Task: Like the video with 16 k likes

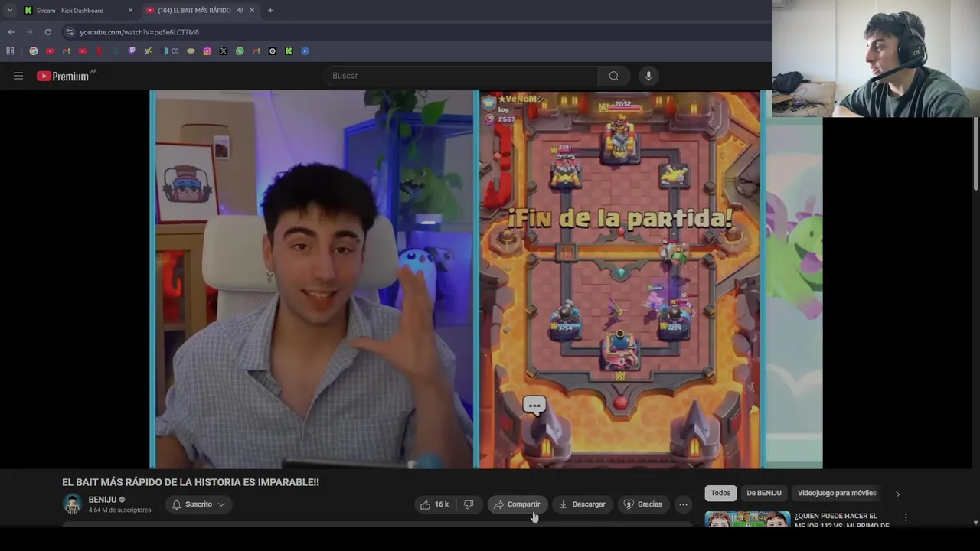Action: point(434,504)
